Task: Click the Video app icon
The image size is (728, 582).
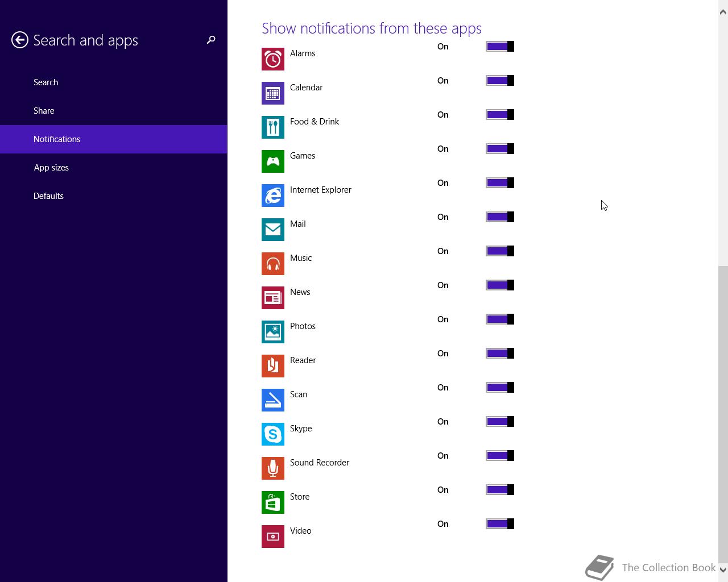Action: 273,537
